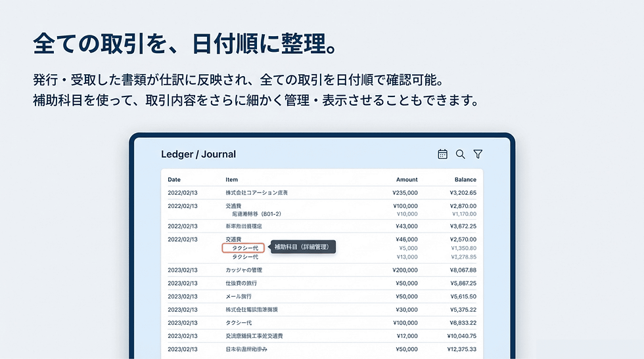Select the highlighted タクシー代 sub-account box
644x359 pixels.
(243, 248)
